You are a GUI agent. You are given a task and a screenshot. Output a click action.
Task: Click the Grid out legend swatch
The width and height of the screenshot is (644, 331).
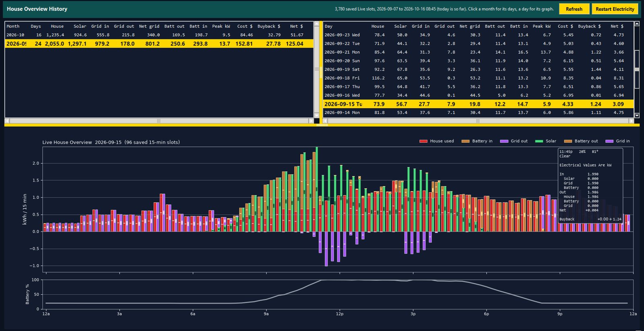pyautogui.click(x=504, y=141)
